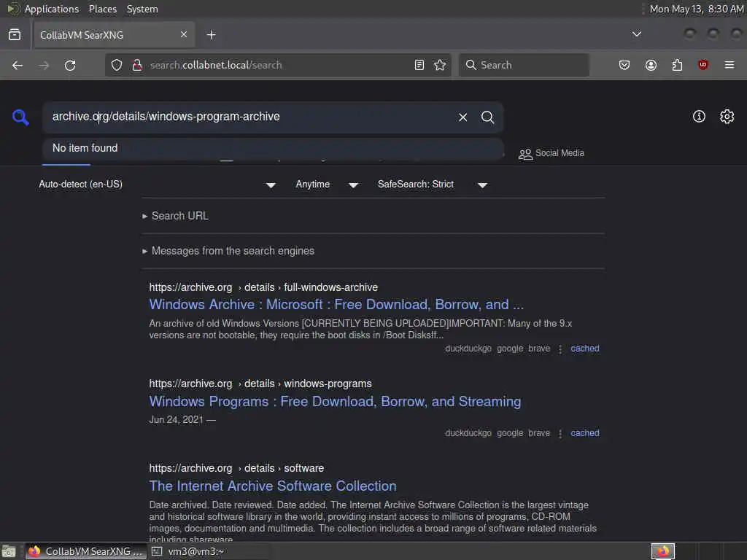The image size is (747, 560).
Task: Open Firefox hamburger application menu
Action: 729,65
